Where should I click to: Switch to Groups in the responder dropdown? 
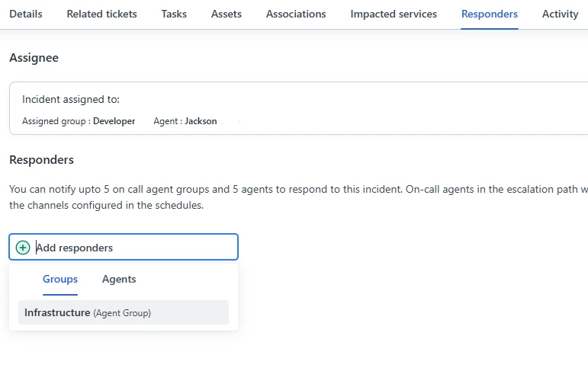point(60,279)
